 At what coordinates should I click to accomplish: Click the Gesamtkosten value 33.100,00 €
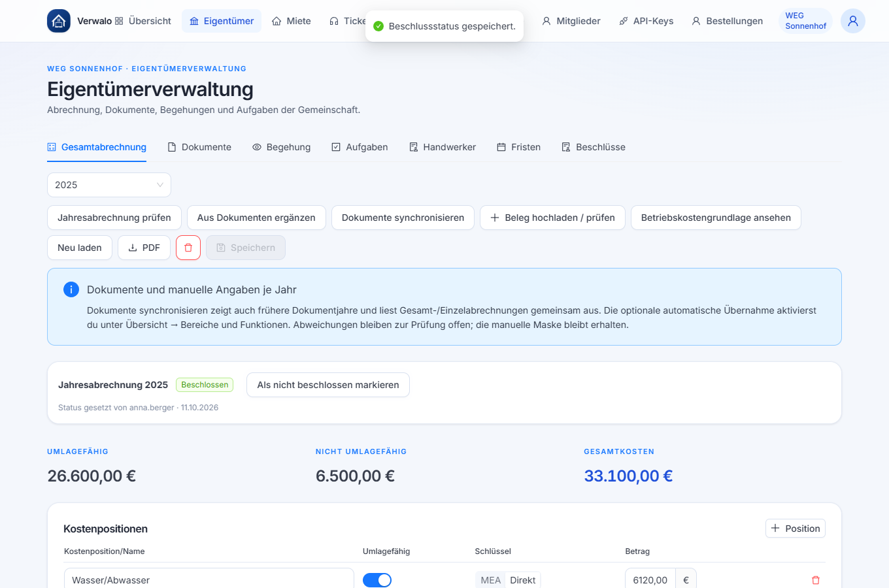[628, 476]
